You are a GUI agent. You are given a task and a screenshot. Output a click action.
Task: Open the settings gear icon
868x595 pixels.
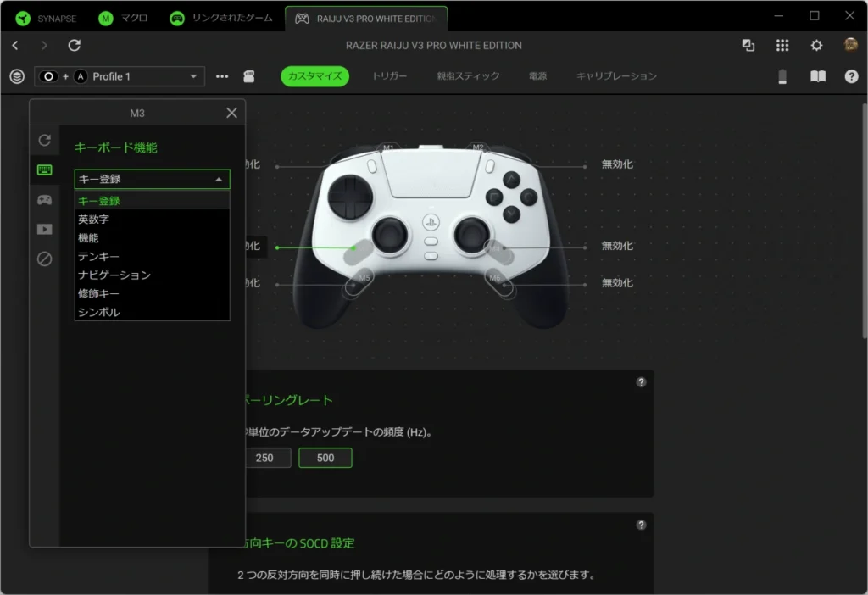tap(816, 46)
